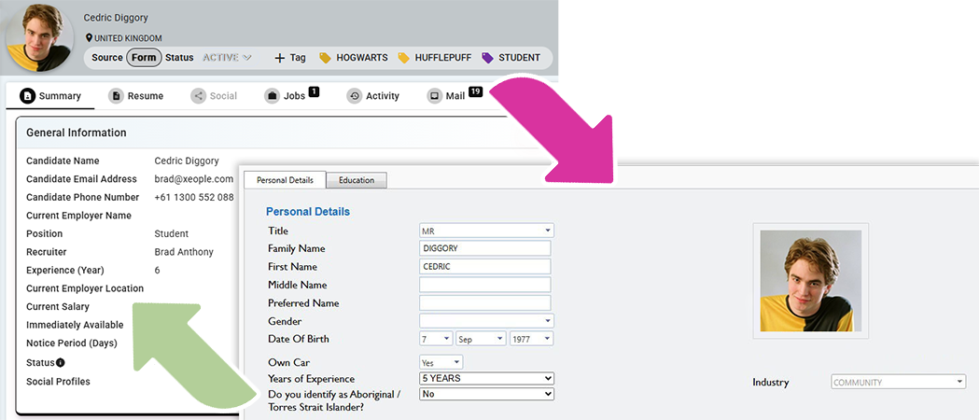
Task: Open the Industry dropdown COMMUNITY
Action: coord(898,382)
